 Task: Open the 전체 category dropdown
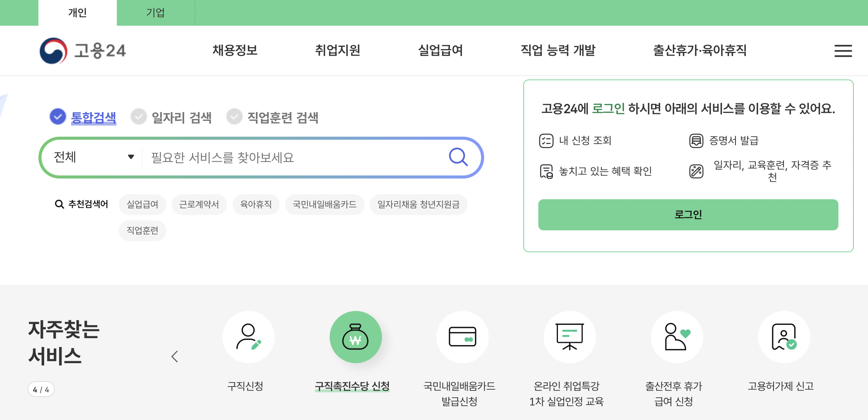tap(92, 157)
